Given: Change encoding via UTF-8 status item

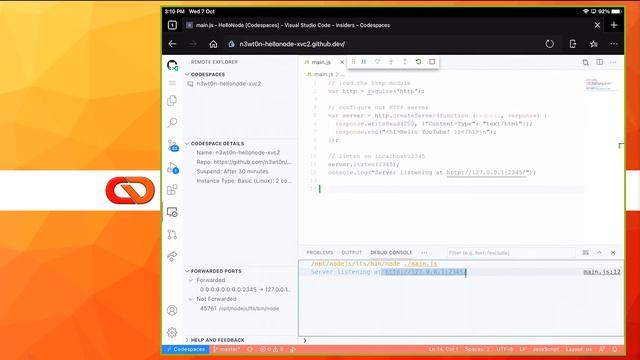Looking at the screenshot, I should [504, 349].
